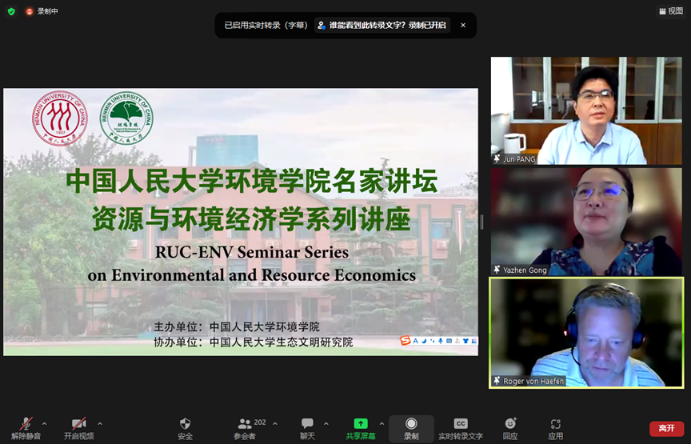Viewport: 692px width, 444px height.
Task: Click the red Leave (离开) button
Action: (x=665, y=428)
